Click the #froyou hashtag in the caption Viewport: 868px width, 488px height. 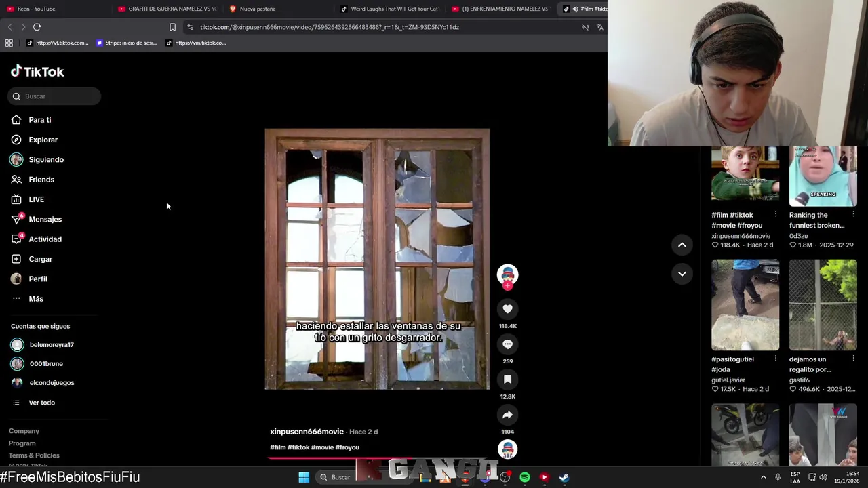tap(347, 447)
